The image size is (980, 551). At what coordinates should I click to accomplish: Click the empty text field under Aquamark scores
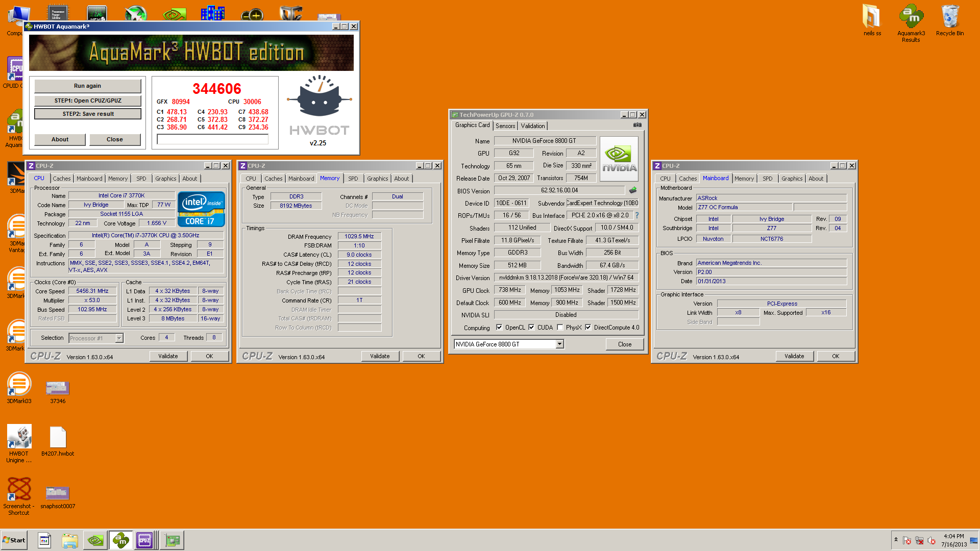(x=212, y=139)
